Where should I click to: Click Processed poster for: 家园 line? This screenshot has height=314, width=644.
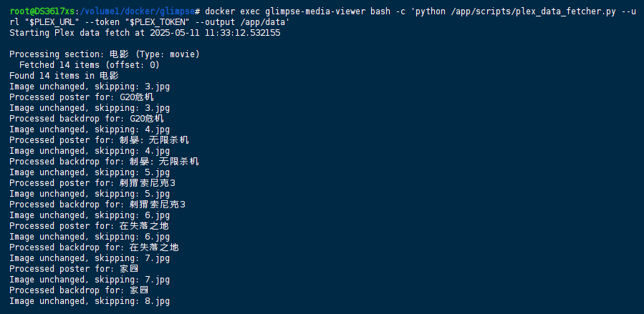click(74, 269)
